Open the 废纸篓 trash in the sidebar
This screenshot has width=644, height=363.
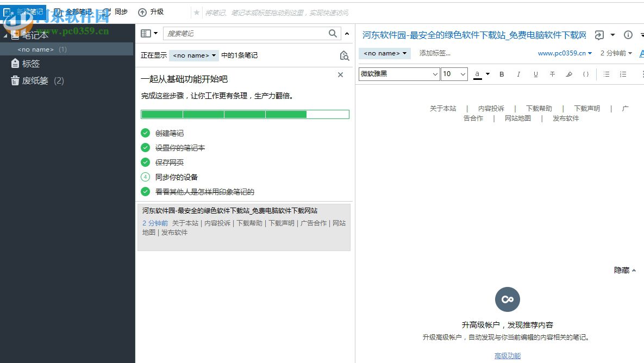[x=36, y=80]
